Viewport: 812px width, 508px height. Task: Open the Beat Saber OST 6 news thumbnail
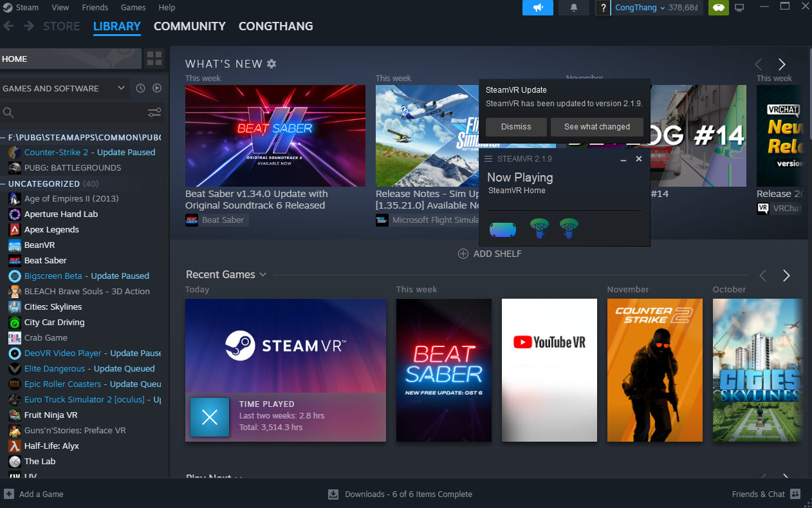pos(275,136)
